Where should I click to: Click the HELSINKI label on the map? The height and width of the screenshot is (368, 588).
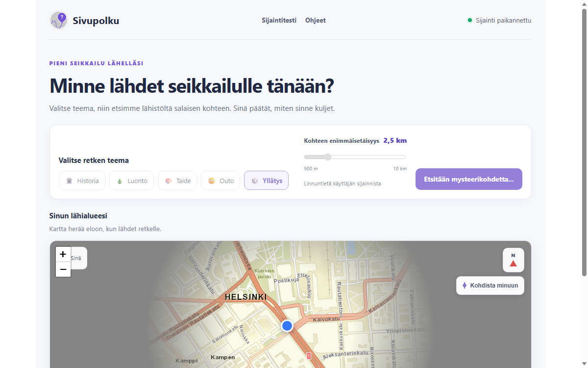click(245, 297)
